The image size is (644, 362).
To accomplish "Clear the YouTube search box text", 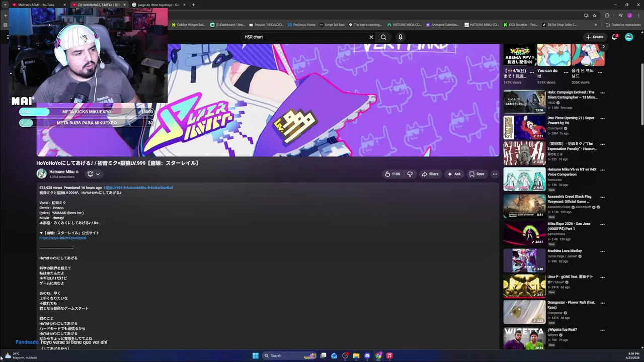I will click(371, 37).
